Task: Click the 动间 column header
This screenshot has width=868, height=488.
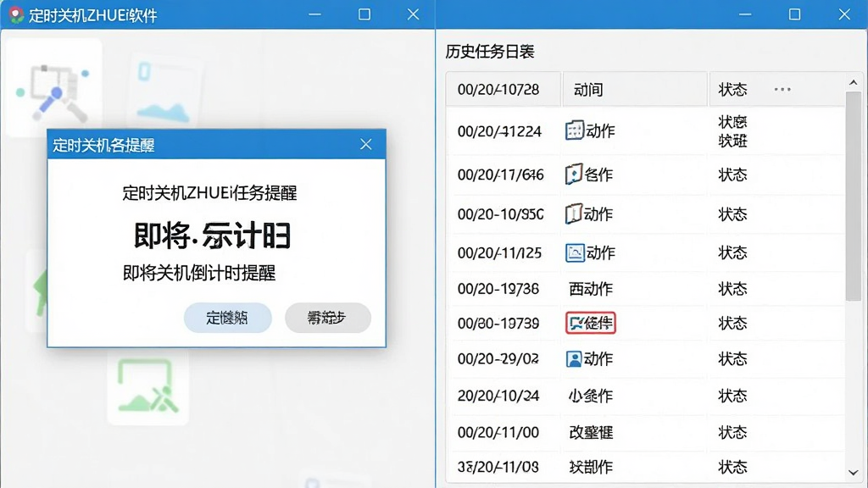Action: click(x=634, y=89)
